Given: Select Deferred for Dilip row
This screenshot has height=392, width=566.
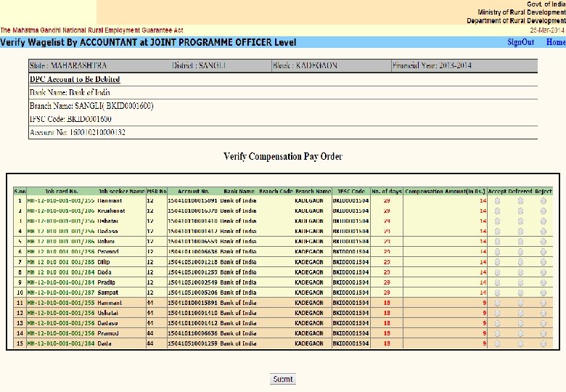Looking at the screenshot, I should (x=520, y=262).
